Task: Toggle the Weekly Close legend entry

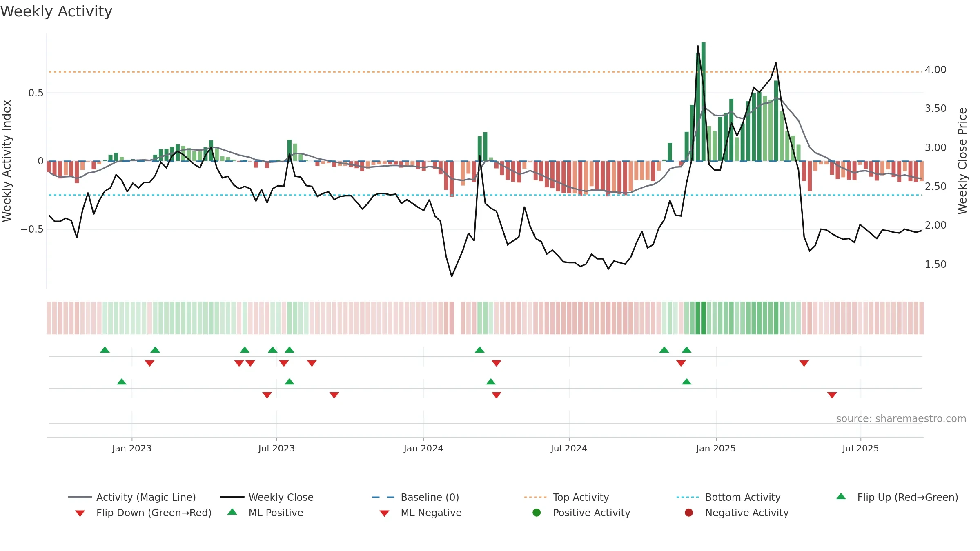Action: click(x=267, y=497)
